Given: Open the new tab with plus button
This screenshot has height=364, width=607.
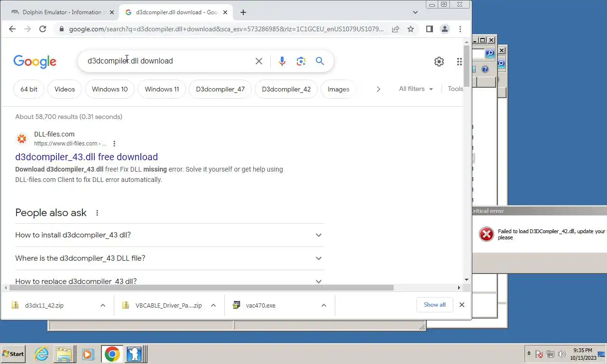Looking at the screenshot, I should 243,12.
